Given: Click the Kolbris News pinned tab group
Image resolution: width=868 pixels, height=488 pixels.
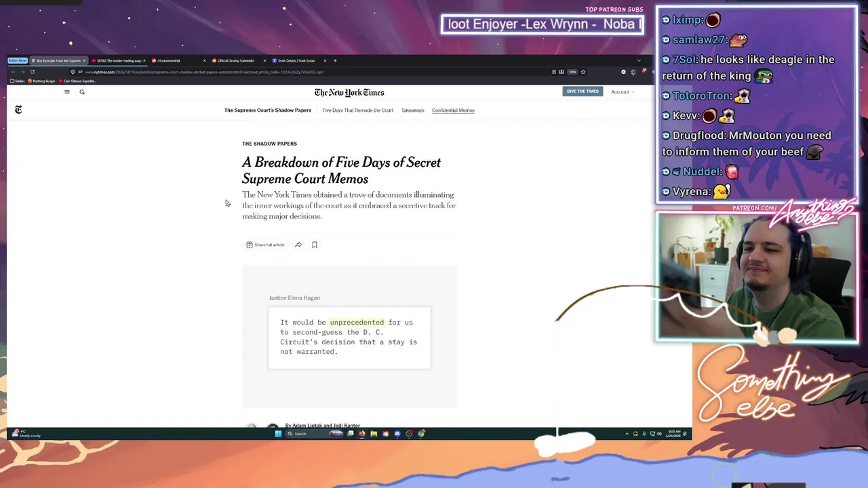Looking at the screenshot, I should point(18,61).
